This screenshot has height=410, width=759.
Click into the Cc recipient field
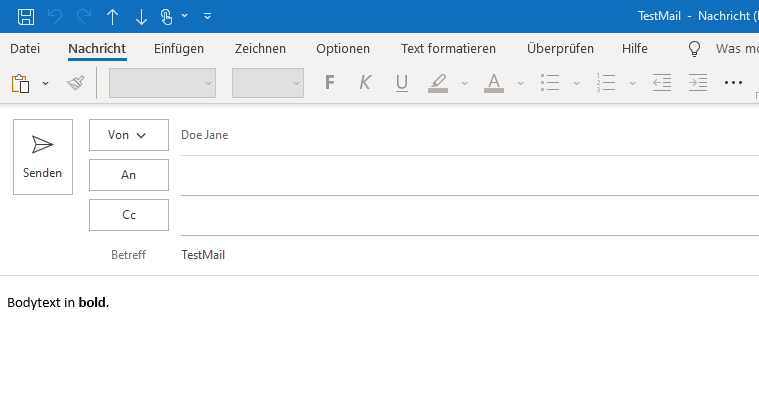[x=470, y=216]
